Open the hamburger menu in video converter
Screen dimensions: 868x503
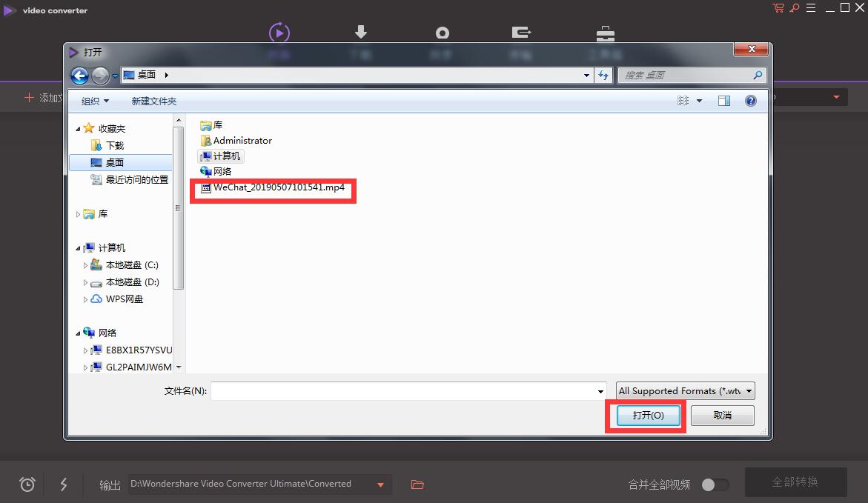coord(811,7)
